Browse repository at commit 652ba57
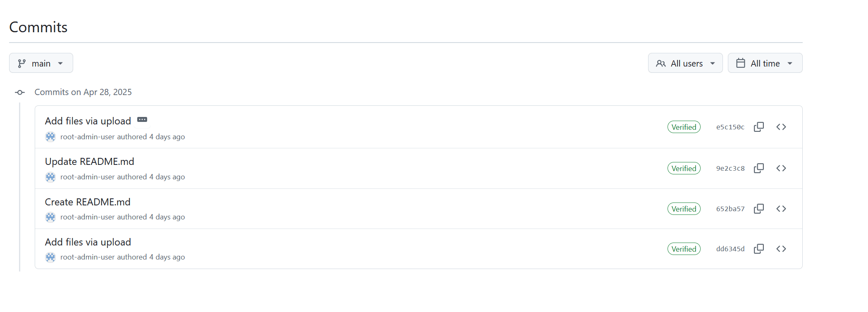This screenshot has height=312, width=868. coord(781,209)
